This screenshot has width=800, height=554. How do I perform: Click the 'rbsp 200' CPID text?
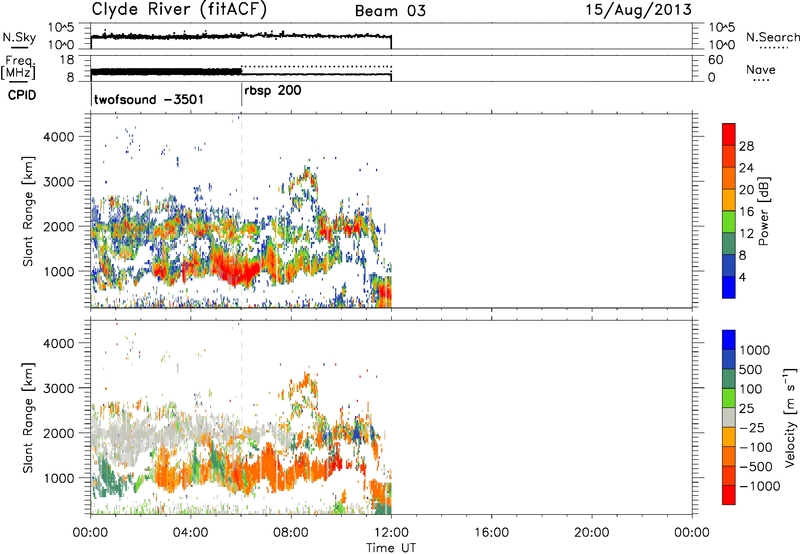pos(273,91)
